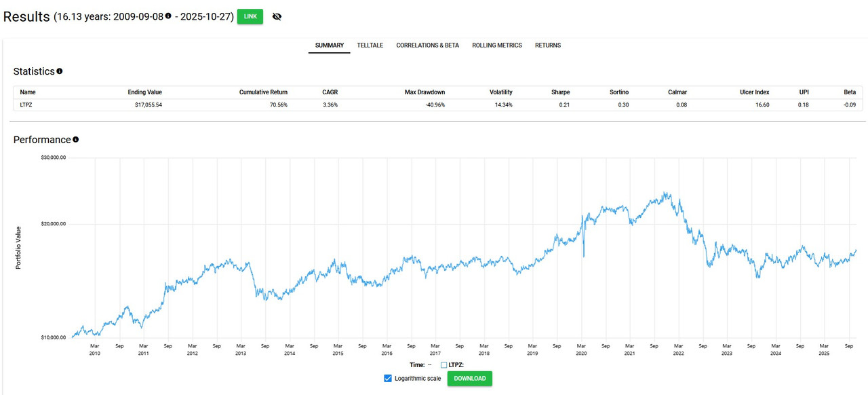Click the Results page heading

click(x=26, y=16)
